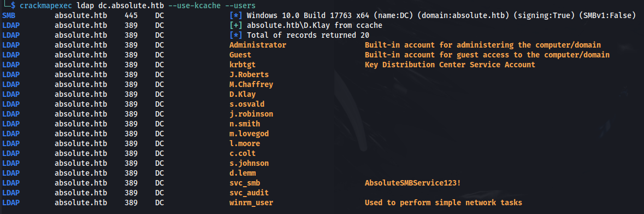Click the [*] marker before Total of records

click(236, 36)
